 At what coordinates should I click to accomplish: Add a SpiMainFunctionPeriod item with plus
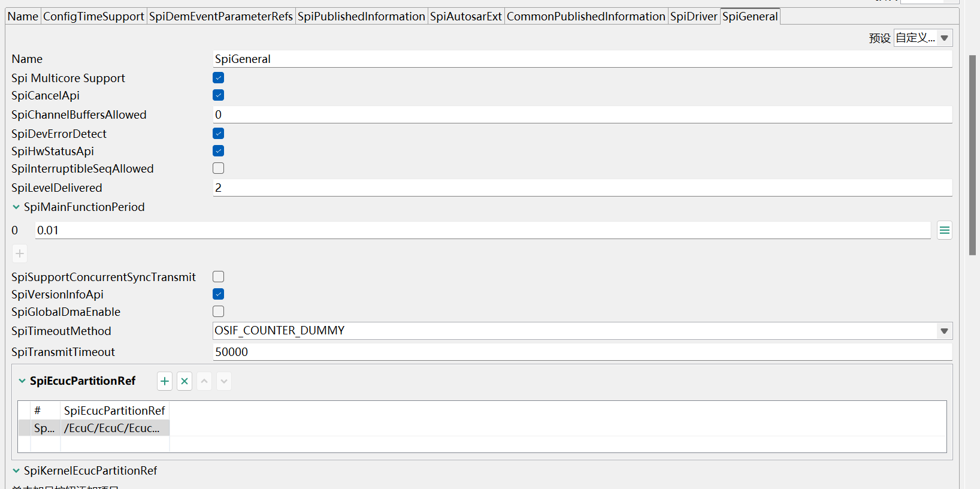[20, 253]
